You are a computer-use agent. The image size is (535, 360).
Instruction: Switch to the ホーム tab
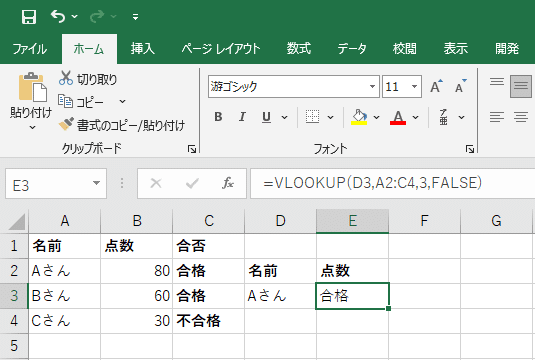(89, 49)
